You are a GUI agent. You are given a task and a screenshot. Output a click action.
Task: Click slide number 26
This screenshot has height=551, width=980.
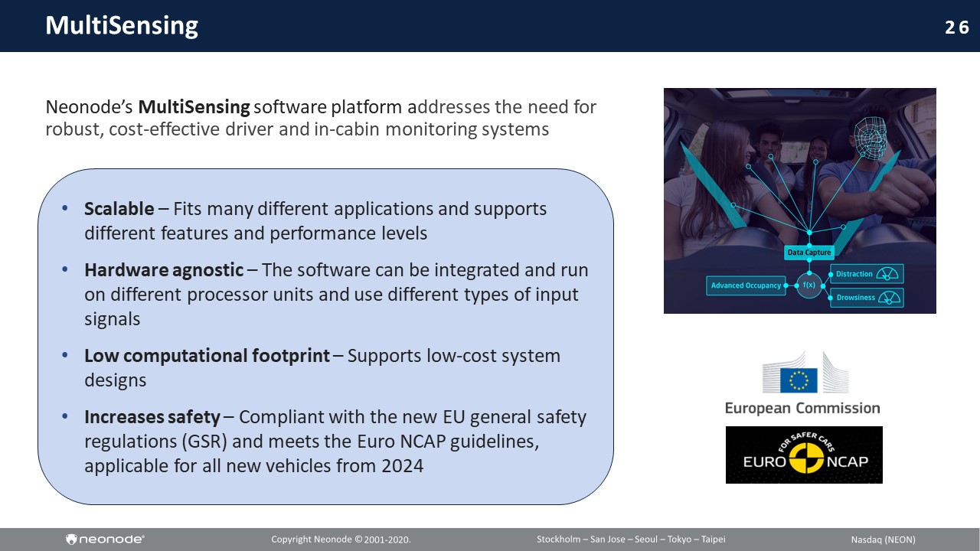point(956,28)
